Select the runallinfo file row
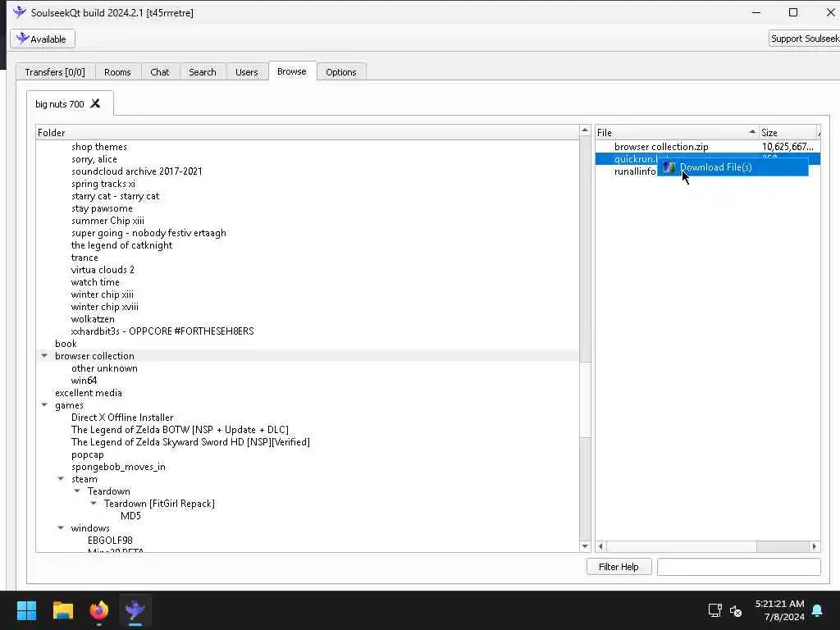The width and height of the screenshot is (840, 630). point(635,171)
